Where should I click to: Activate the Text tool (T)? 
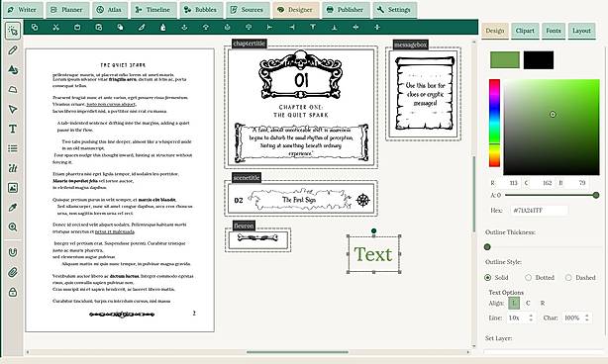[x=13, y=129]
